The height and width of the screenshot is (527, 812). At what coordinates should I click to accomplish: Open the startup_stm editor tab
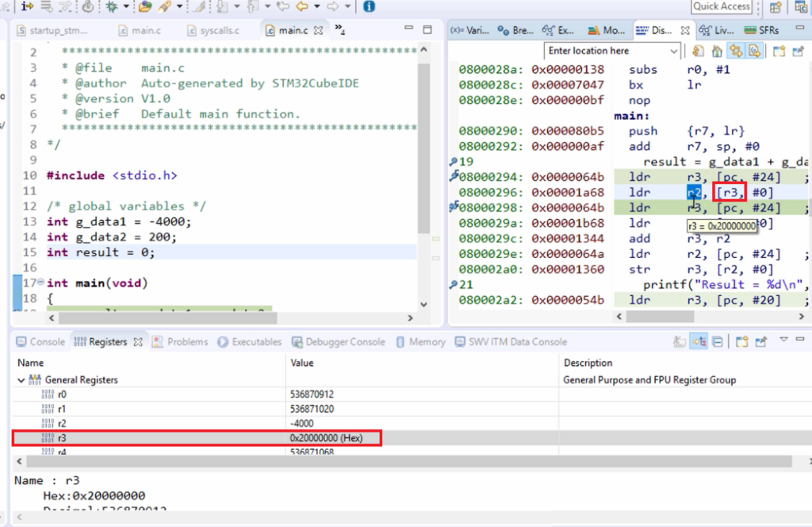[x=52, y=31]
